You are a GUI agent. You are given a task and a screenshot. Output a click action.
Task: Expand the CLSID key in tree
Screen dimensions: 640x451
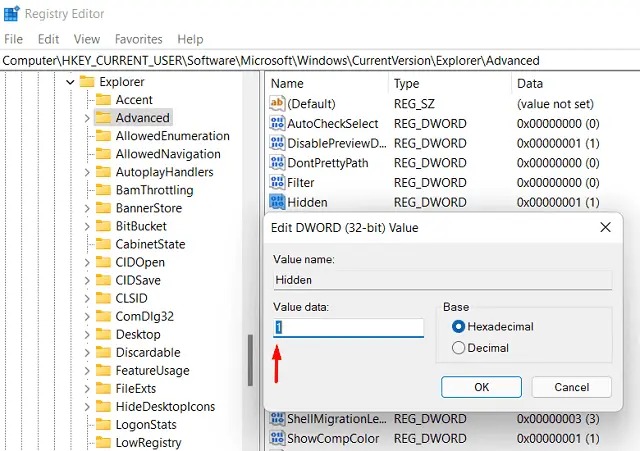tap(87, 298)
